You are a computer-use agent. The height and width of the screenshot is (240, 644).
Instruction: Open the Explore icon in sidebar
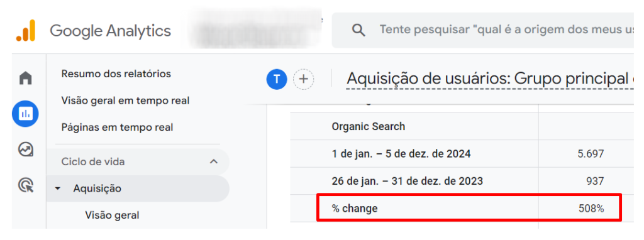25,150
